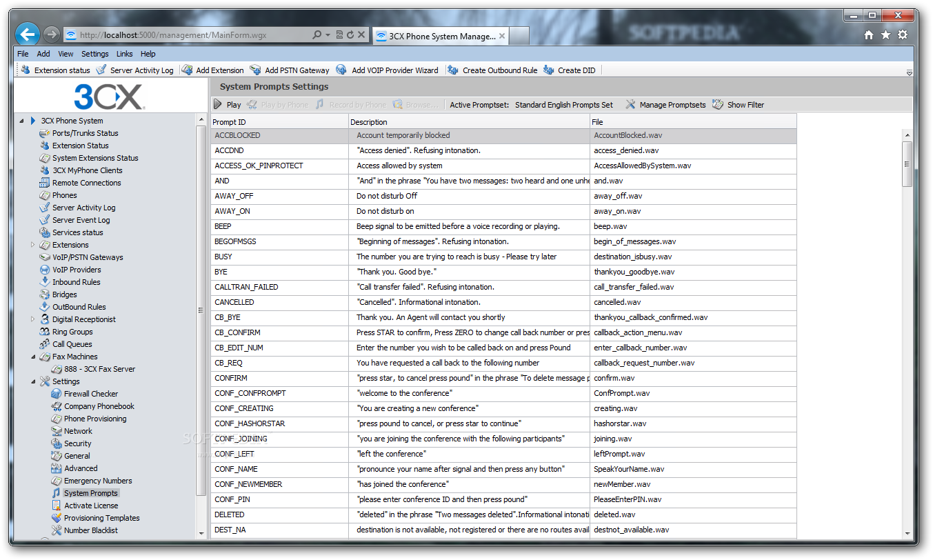Select Company Phonebook
The image size is (933, 560).
tap(99, 406)
